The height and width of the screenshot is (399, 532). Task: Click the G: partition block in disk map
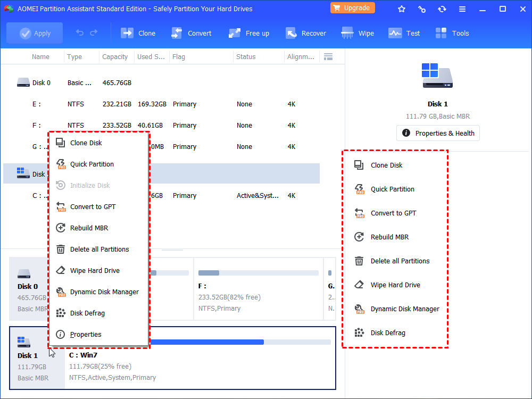(330, 289)
